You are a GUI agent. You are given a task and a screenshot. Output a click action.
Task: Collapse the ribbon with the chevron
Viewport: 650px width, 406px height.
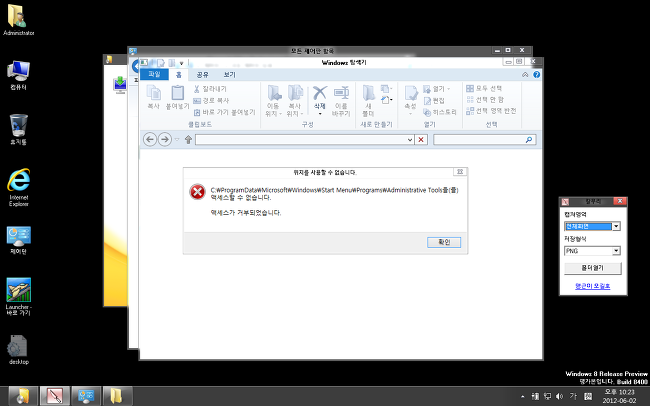tap(525, 75)
